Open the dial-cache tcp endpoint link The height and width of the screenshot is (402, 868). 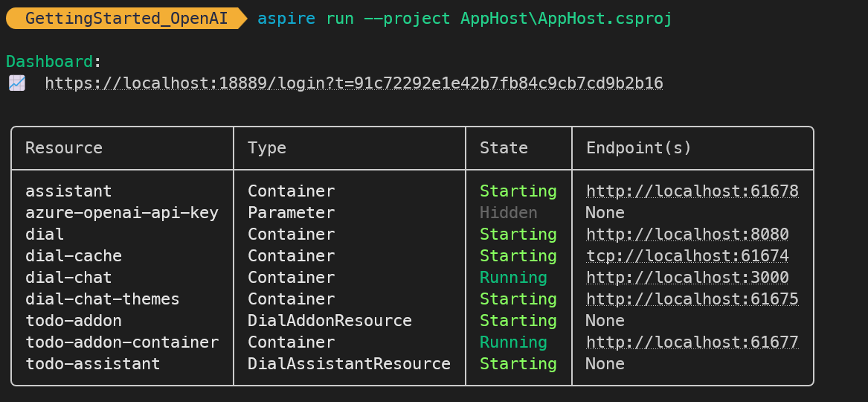[x=687, y=256]
